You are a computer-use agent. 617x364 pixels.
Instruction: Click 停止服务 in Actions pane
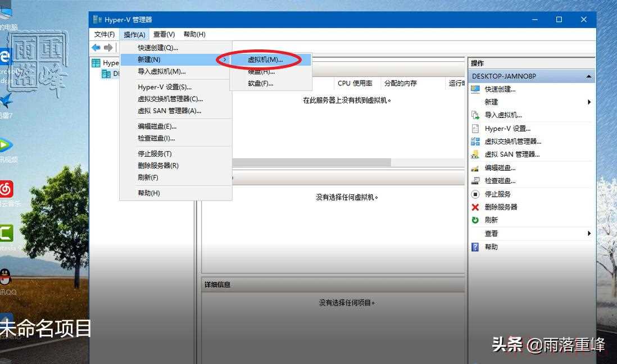pyautogui.click(x=498, y=194)
